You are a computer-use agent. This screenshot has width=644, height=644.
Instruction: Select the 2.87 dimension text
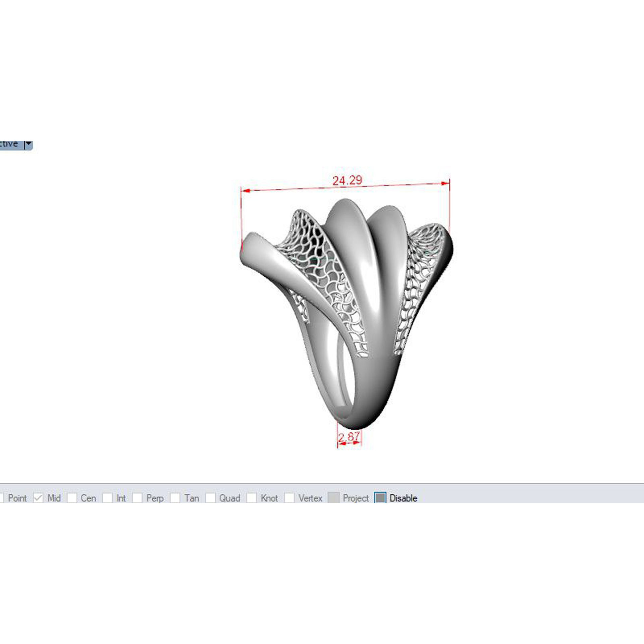(x=349, y=437)
